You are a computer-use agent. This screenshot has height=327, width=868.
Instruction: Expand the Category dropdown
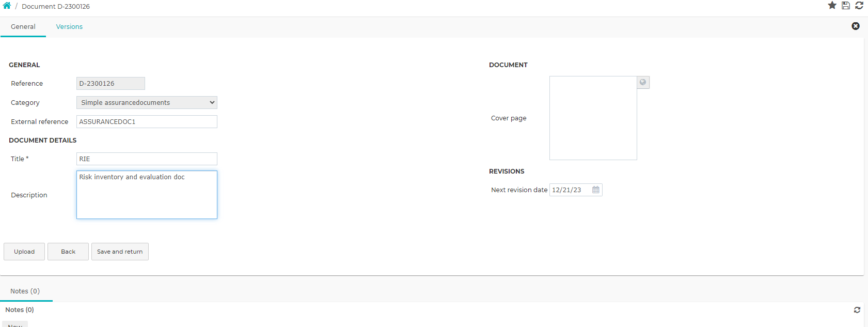coord(147,102)
